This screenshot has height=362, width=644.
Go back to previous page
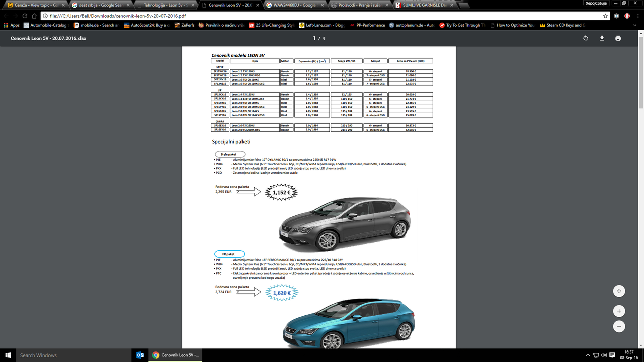pos(7,16)
